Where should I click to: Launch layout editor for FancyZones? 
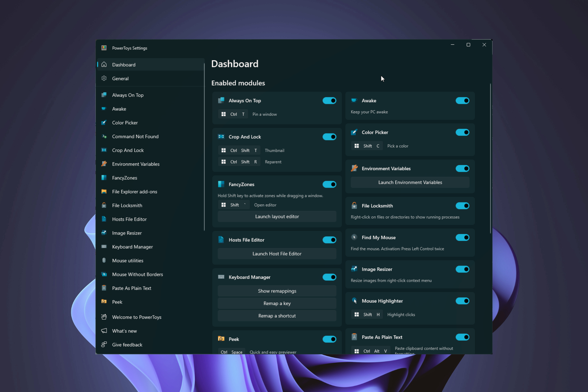[277, 217]
